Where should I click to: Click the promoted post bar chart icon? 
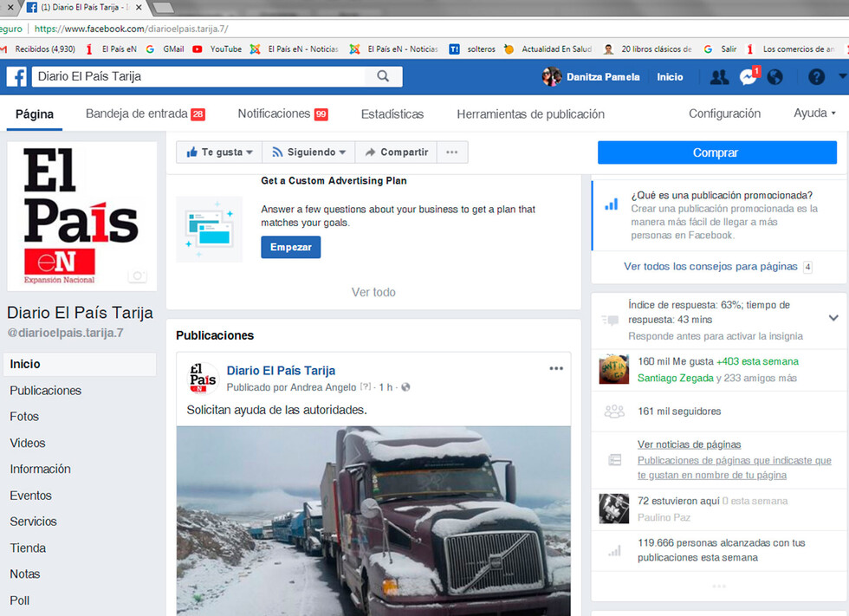click(x=612, y=204)
